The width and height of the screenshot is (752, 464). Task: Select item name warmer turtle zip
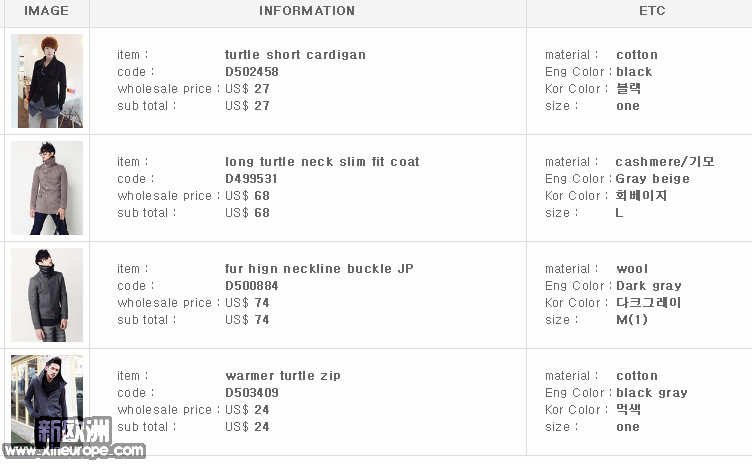283,376
